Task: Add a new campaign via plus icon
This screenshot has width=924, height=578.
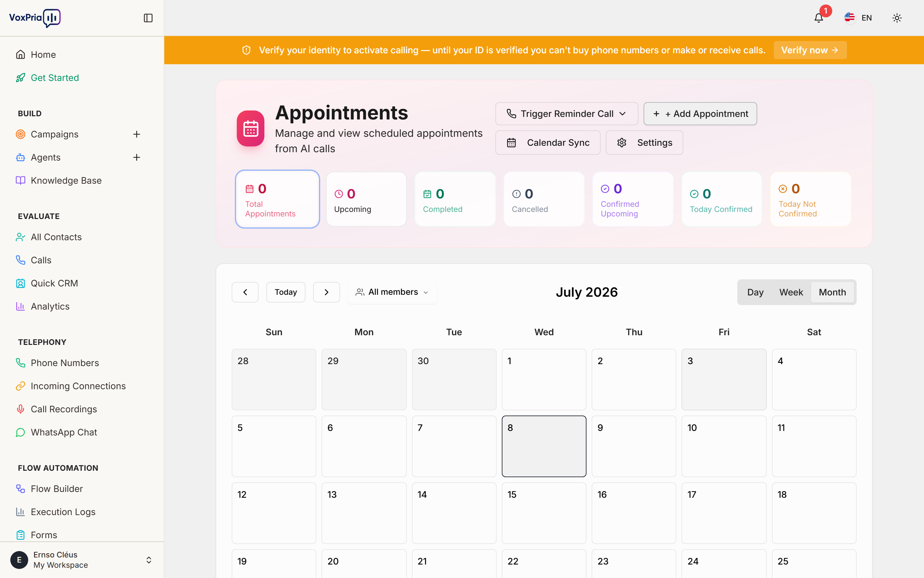Action: click(137, 134)
